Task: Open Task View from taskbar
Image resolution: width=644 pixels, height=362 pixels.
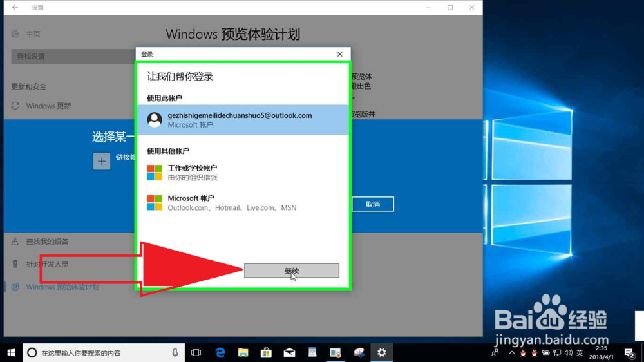Action: tap(196, 352)
